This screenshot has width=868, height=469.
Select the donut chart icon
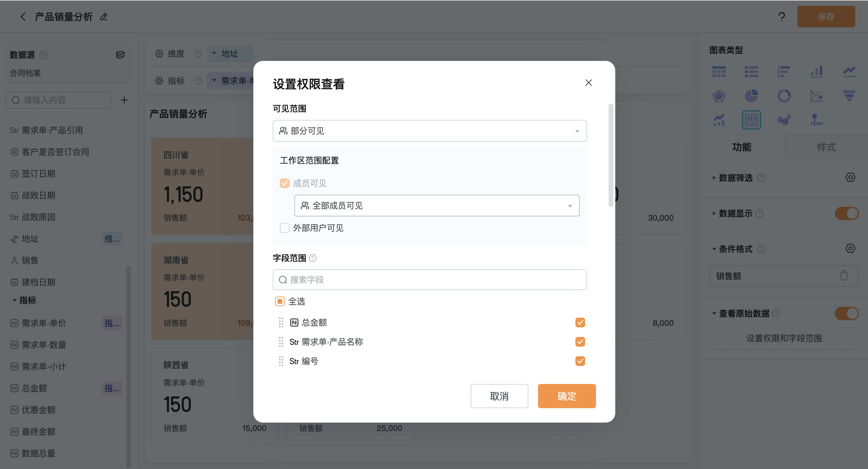tap(784, 96)
